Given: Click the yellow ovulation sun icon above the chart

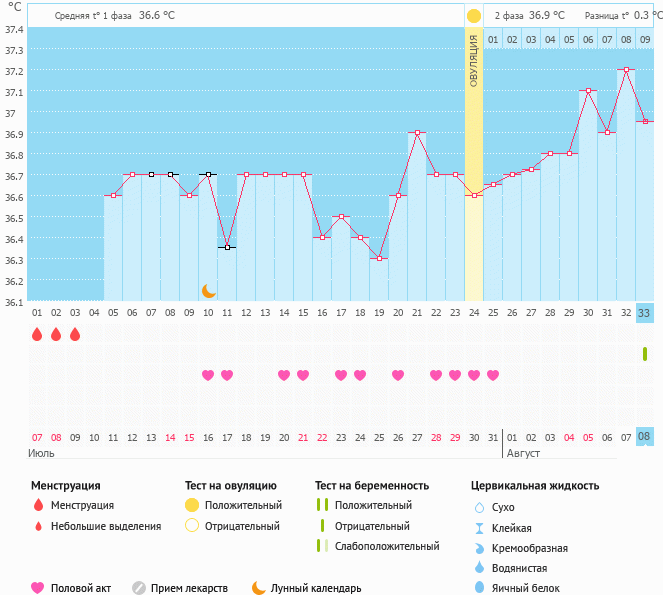Looking at the screenshot, I should tap(474, 17).
